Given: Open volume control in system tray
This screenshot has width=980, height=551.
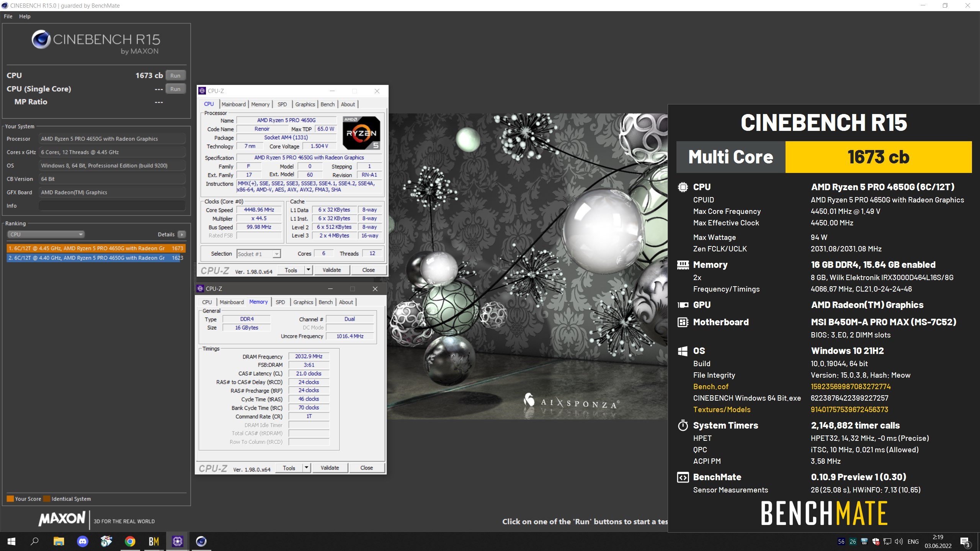Looking at the screenshot, I should [x=899, y=541].
